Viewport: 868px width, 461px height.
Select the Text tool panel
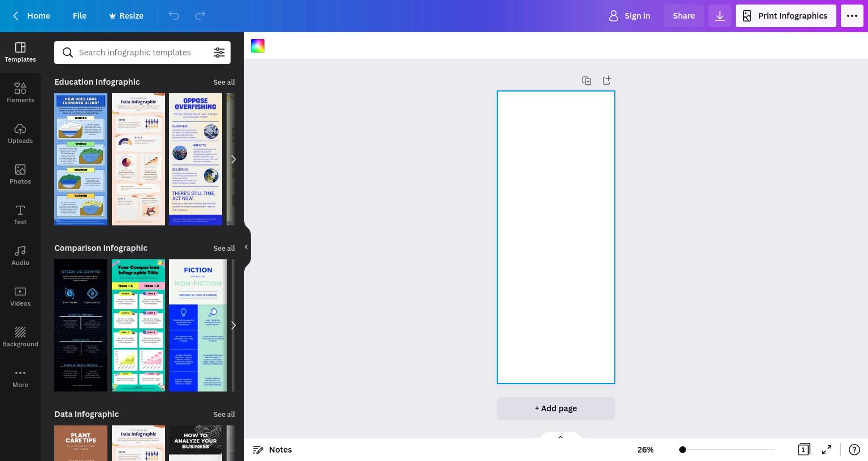(x=20, y=215)
